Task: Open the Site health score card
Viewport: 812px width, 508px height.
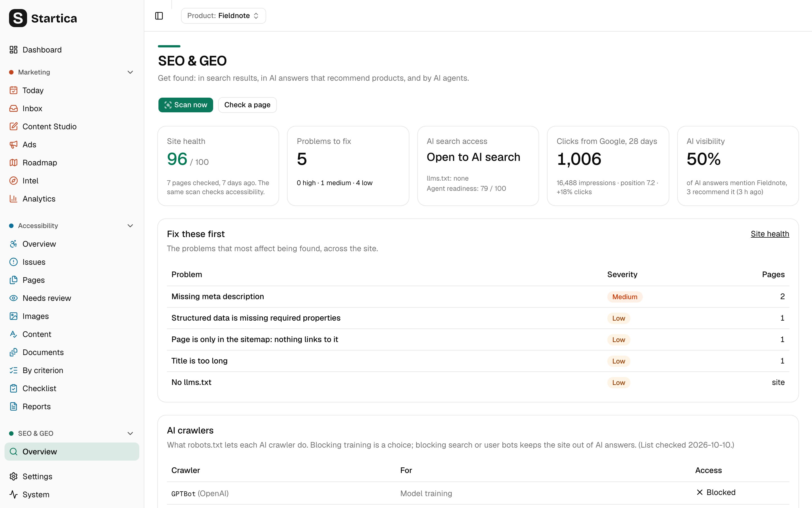Action: coord(218,166)
